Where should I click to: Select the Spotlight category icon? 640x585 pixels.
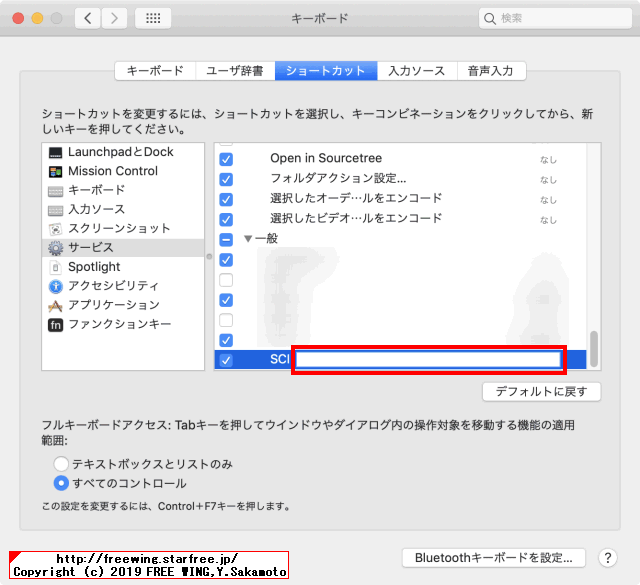click(x=56, y=267)
